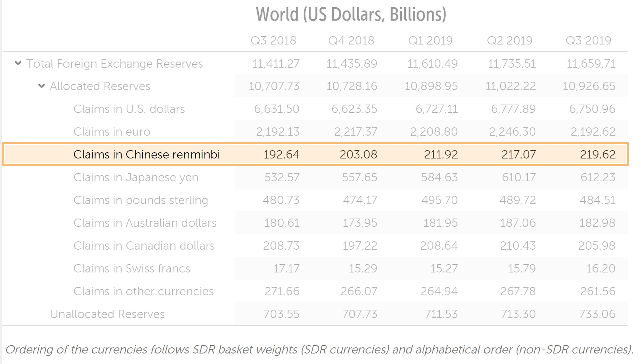Click the renminbi Q3 2019 value 219.62
This screenshot has height=364, width=641.
click(x=598, y=155)
